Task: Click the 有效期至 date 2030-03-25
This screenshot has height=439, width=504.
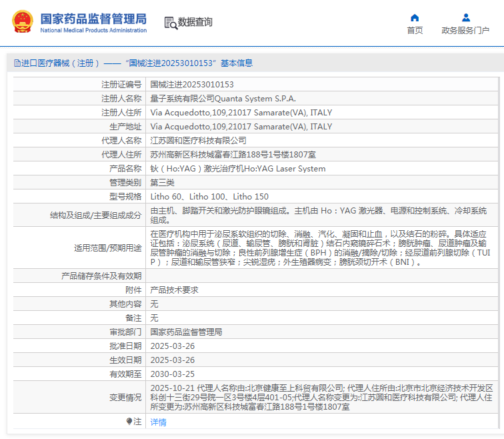Action: [x=173, y=374]
